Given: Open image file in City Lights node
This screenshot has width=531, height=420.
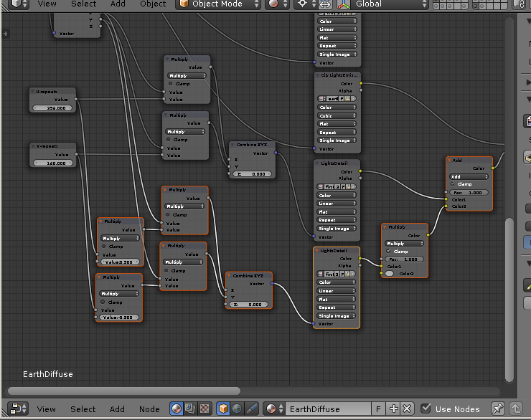Looking at the screenshot, I should [348, 98].
